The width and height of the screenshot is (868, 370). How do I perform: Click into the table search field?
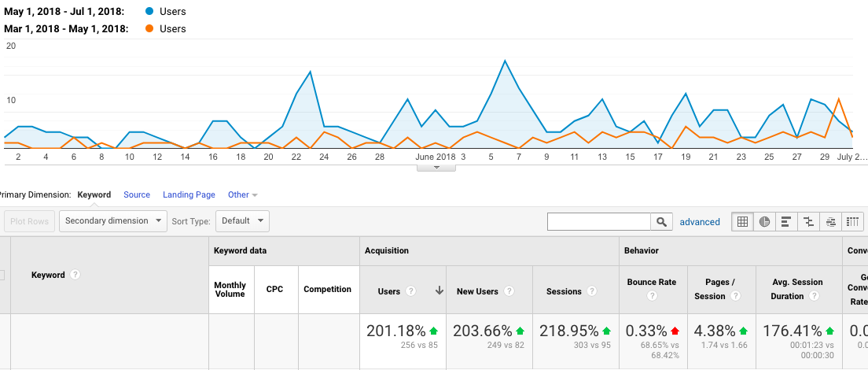pyautogui.click(x=599, y=221)
